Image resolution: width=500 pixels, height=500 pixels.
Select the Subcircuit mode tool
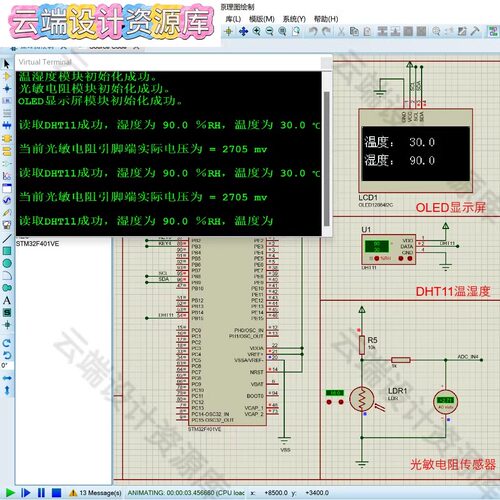click(x=7, y=138)
